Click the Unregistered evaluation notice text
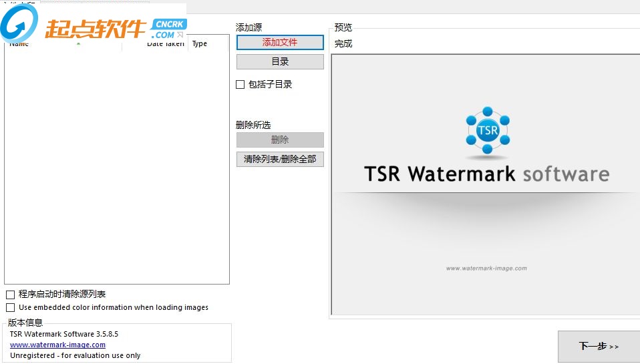Viewport: 640px width, 364px height. (x=75, y=355)
